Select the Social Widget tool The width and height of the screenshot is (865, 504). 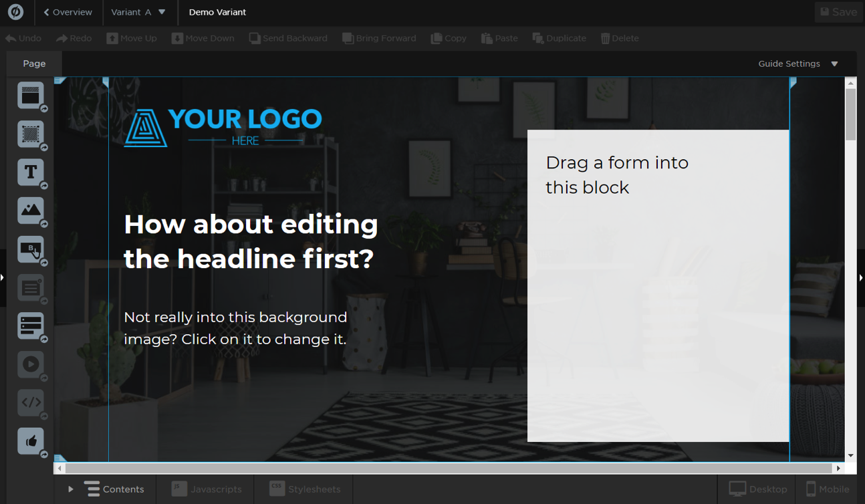tap(31, 440)
